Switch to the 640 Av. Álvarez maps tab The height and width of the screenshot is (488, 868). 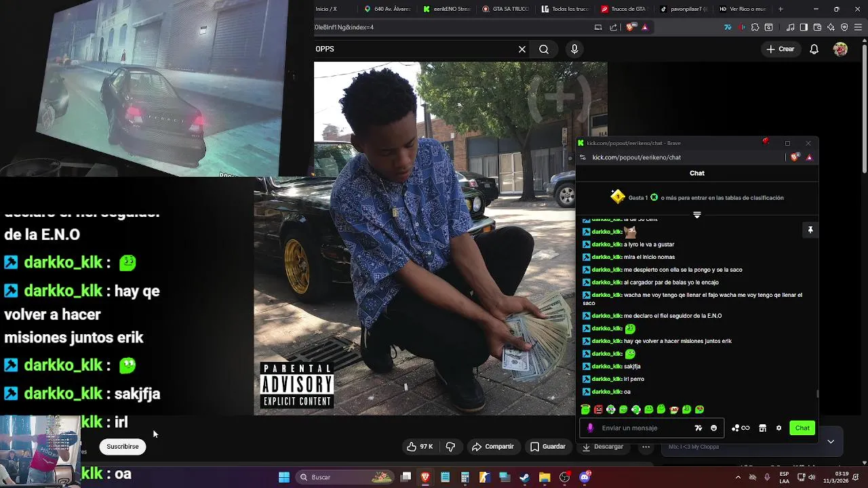tap(387, 9)
